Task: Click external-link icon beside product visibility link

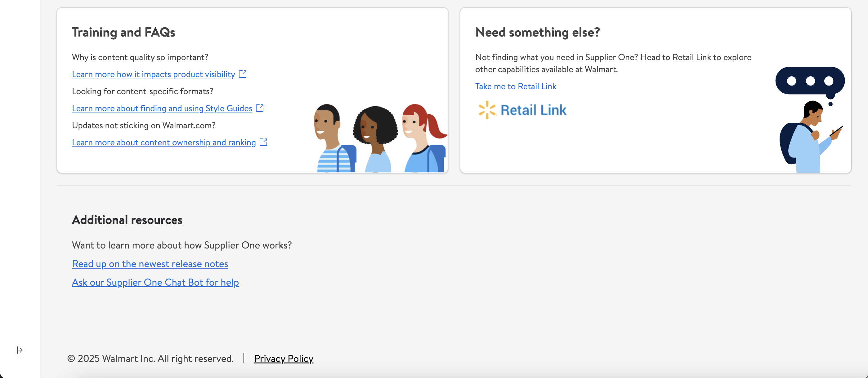Action: pos(243,74)
